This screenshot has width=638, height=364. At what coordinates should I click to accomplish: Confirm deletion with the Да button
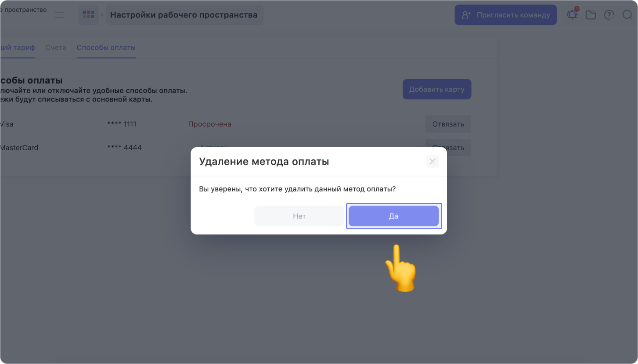[x=393, y=216]
